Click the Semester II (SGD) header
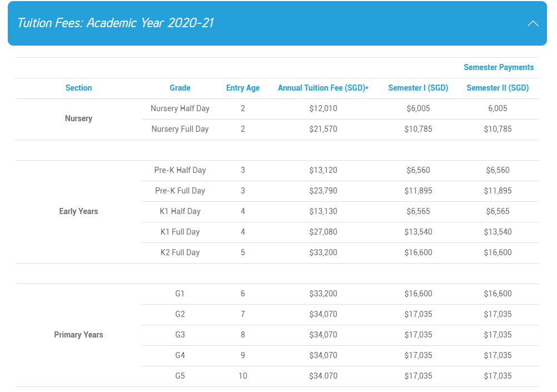The width and height of the screenshot is (557, 392). click(x=498, y=88)
